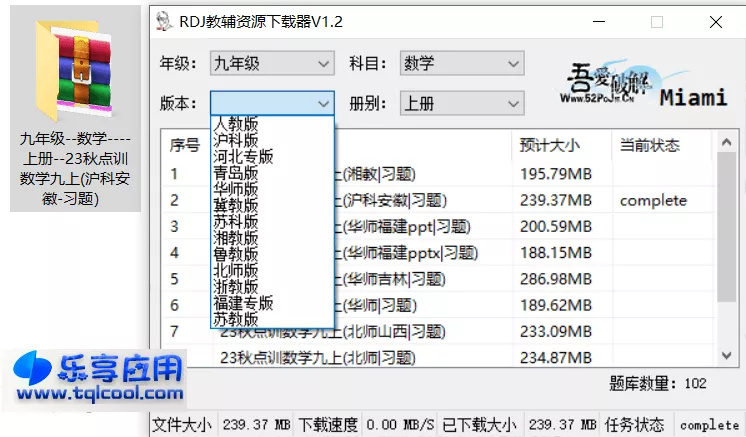Click the 题库数量: 102 count label
Image resolution: width=746 pixels, height=437 pixels.
[658, 383]
